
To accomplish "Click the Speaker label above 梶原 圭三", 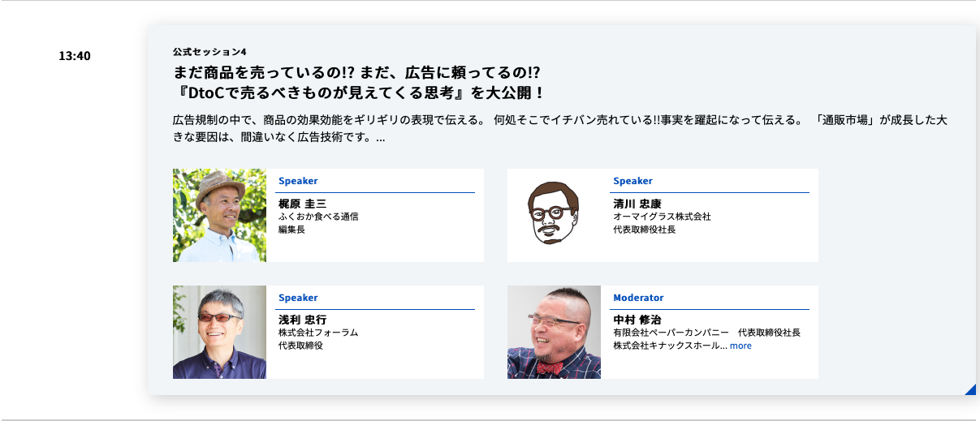I will [298, 181].
